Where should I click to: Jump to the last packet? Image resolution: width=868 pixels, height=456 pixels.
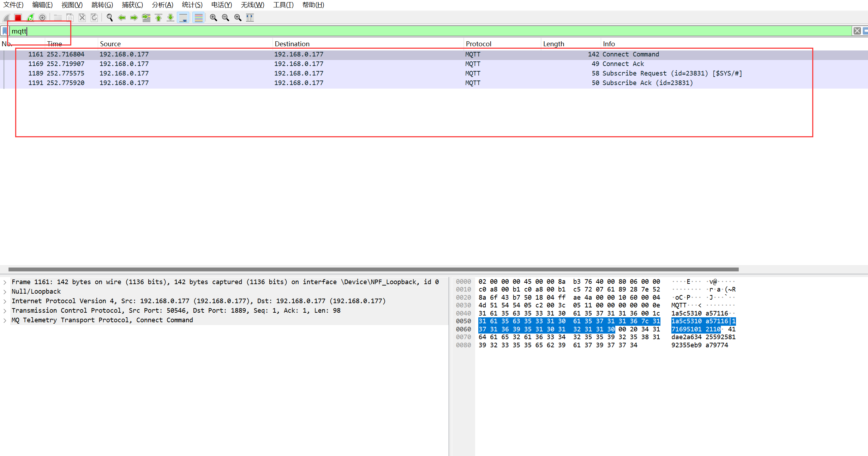pos(170,17)
